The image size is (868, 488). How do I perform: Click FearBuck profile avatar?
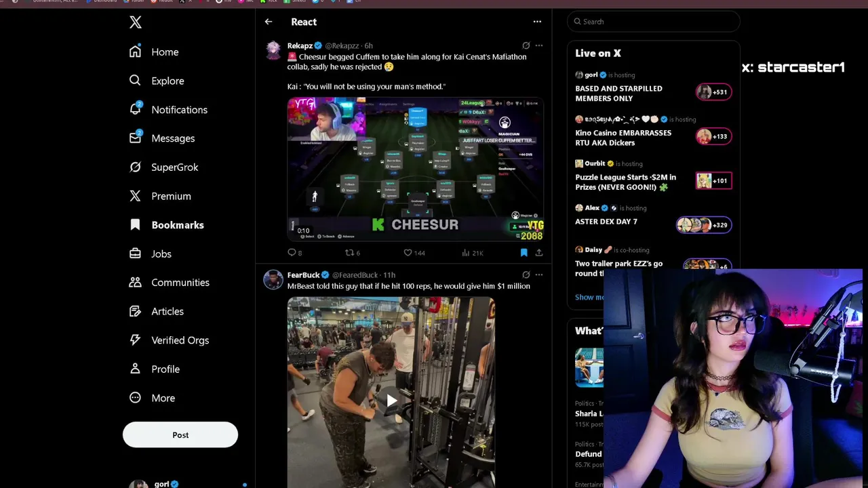(273, 279)
